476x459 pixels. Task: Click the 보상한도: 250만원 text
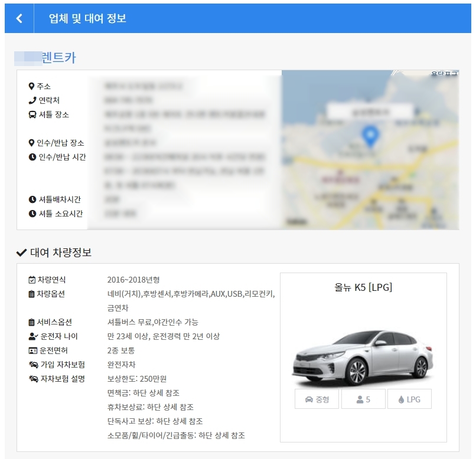(136, 379)
